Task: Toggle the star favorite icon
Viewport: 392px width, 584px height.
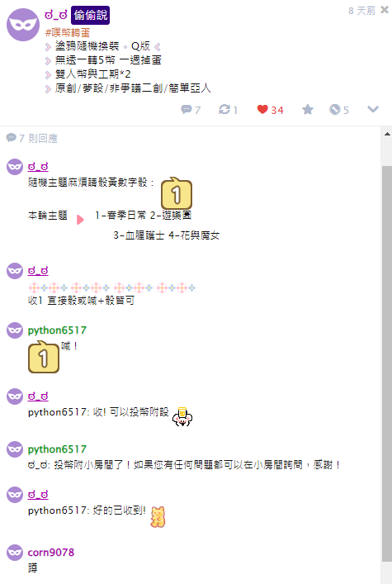Action: click(308, 110)
